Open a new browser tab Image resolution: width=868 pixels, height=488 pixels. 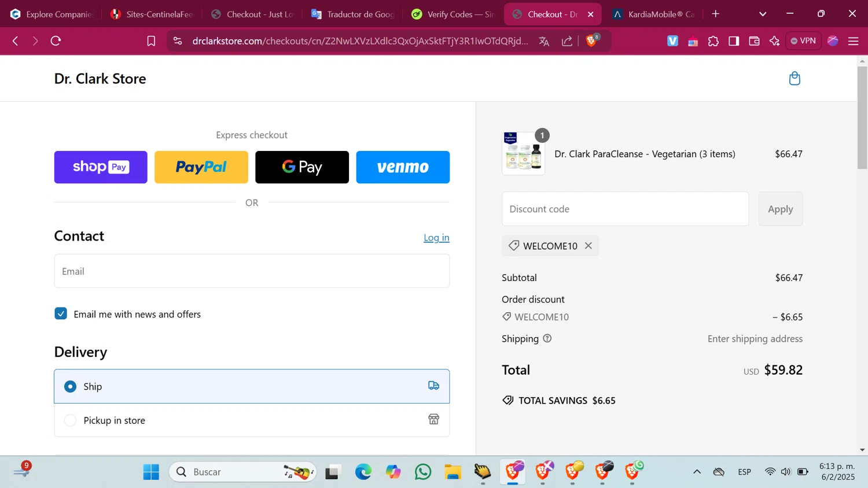click(716, 14)
